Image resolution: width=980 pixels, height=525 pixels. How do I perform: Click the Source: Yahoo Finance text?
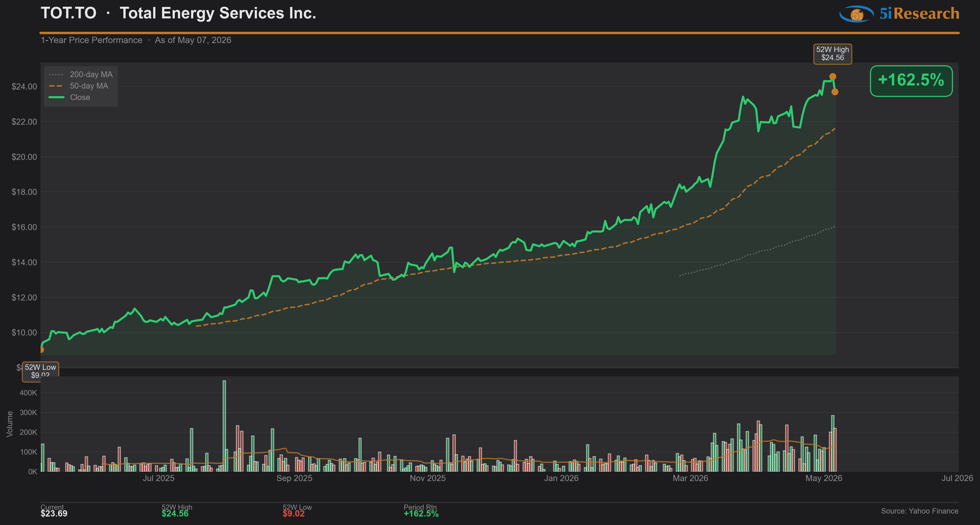(x=919, y=511)
